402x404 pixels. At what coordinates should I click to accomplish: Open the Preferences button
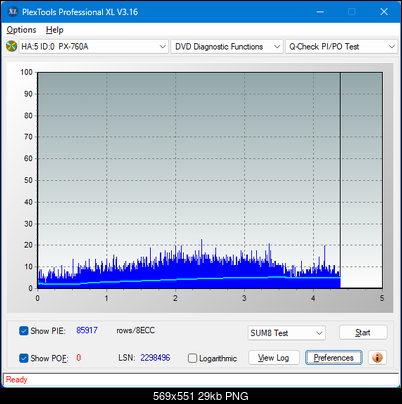(x=334, y=358)
